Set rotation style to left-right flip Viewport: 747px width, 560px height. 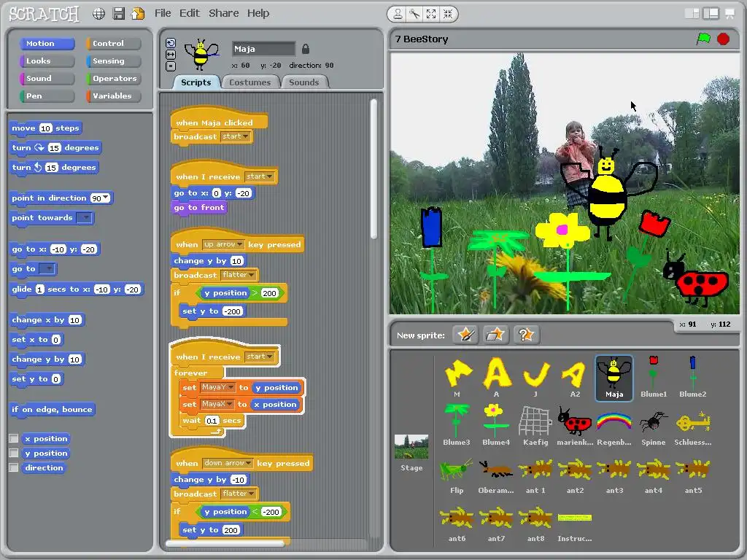[171, 55]
